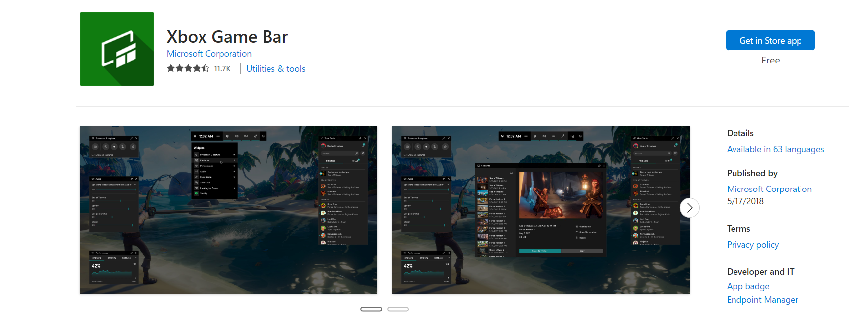Image resolution: width=868 pixels, height=316 pixels.
Task: Open Microsoft Corporation link under the app title
Action: point(209,54)
